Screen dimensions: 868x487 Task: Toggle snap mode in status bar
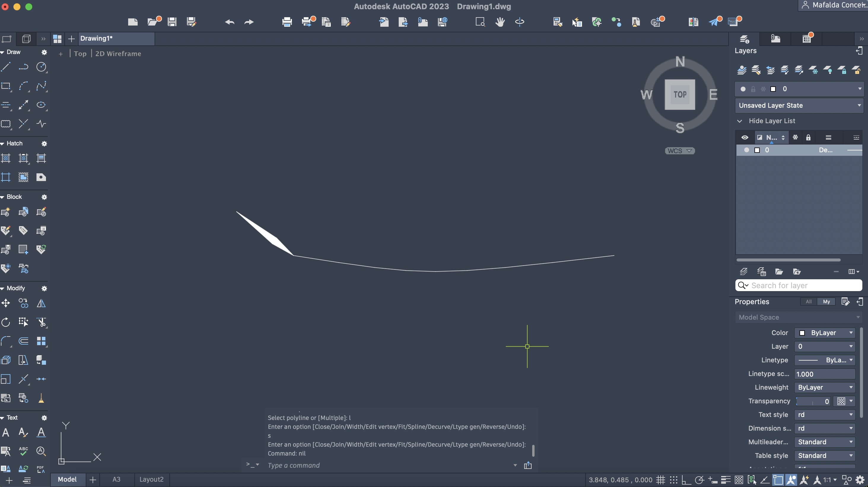[x=674, y=480]
